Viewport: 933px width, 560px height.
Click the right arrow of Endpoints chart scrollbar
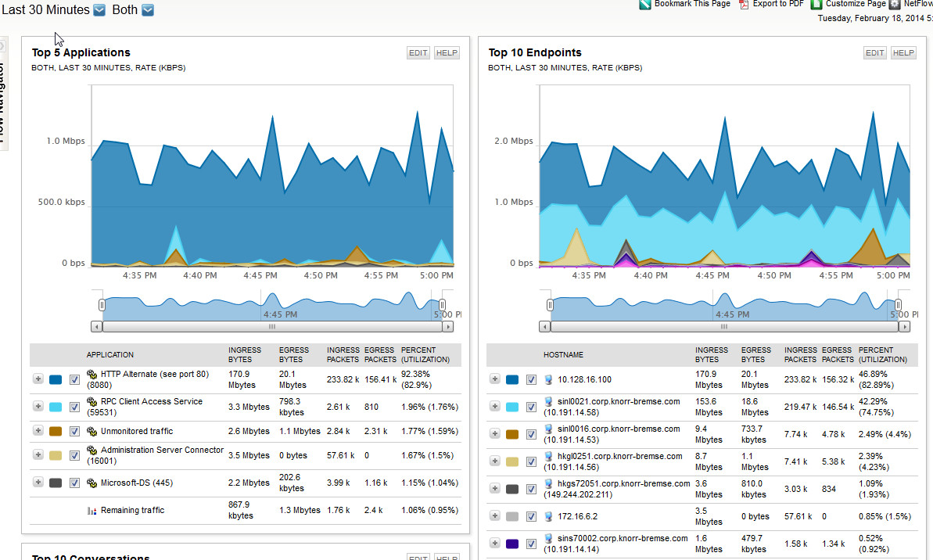(904, 327)
